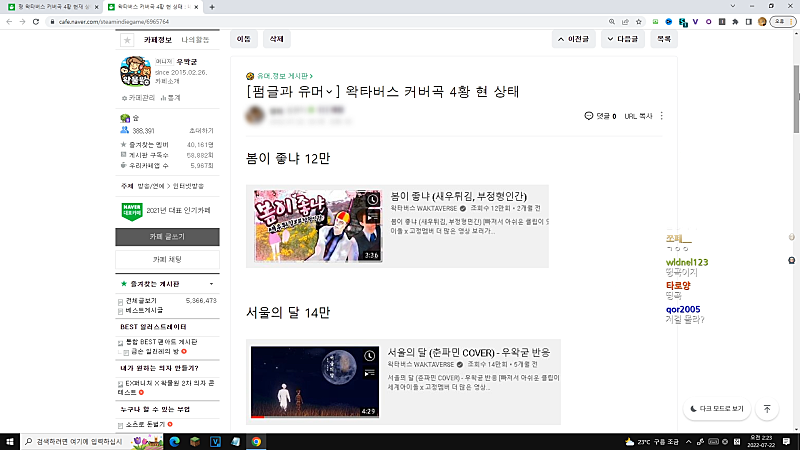Open a new browser tab
Screen dimensions: 800x450
(212, 7)
